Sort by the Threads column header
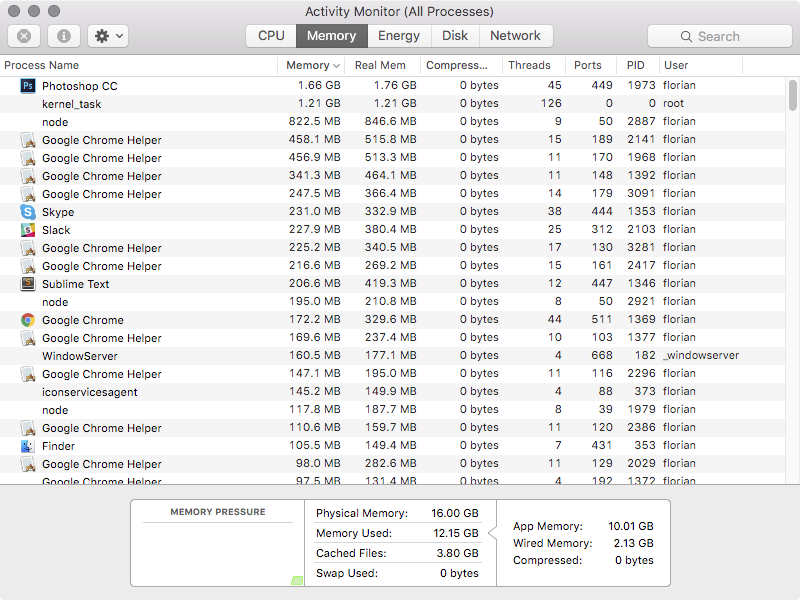 [x=529, y=65]
